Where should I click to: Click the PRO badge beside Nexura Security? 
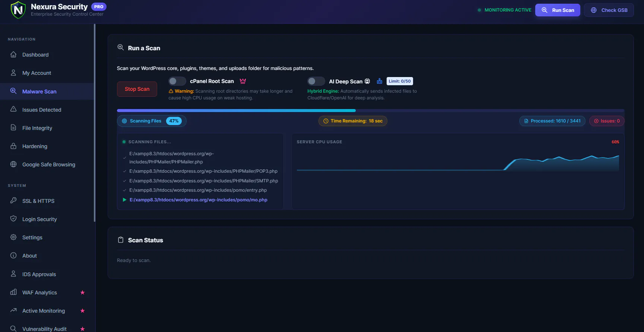point(99,7)
